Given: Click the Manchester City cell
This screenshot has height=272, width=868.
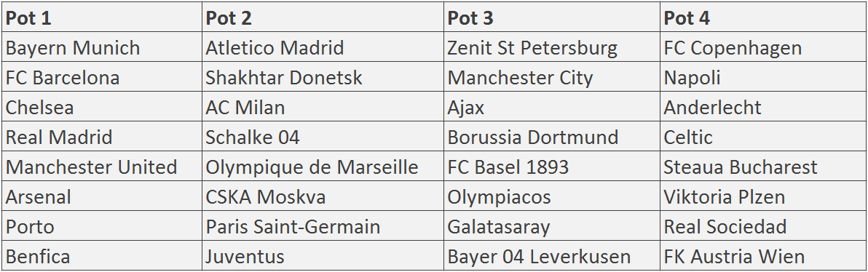Looking at the screenshot, I should pyautogui.click(x=552, y=77).
